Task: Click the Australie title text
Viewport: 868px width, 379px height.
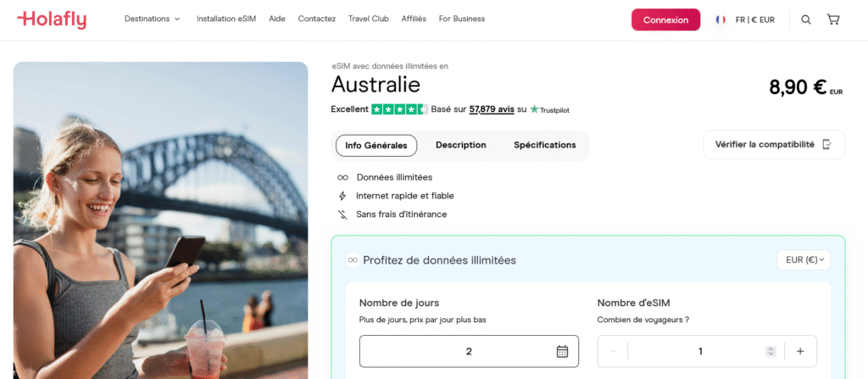Action: (376, 85)
